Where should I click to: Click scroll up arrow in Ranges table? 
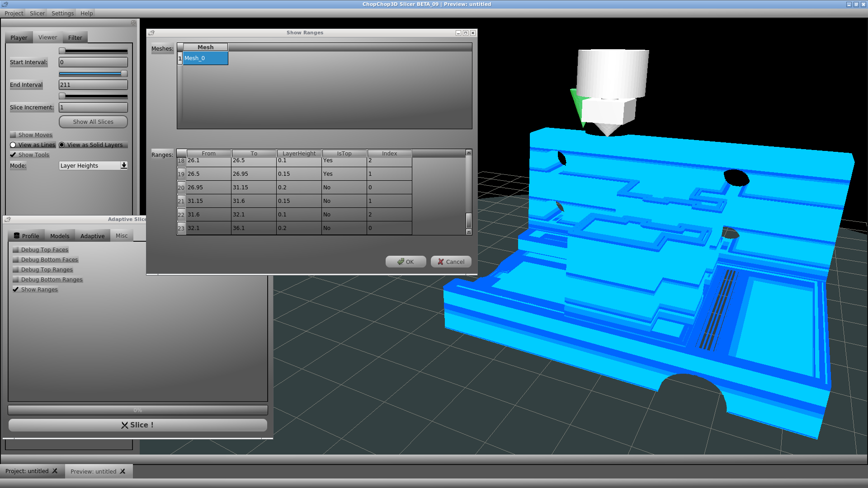469,153
